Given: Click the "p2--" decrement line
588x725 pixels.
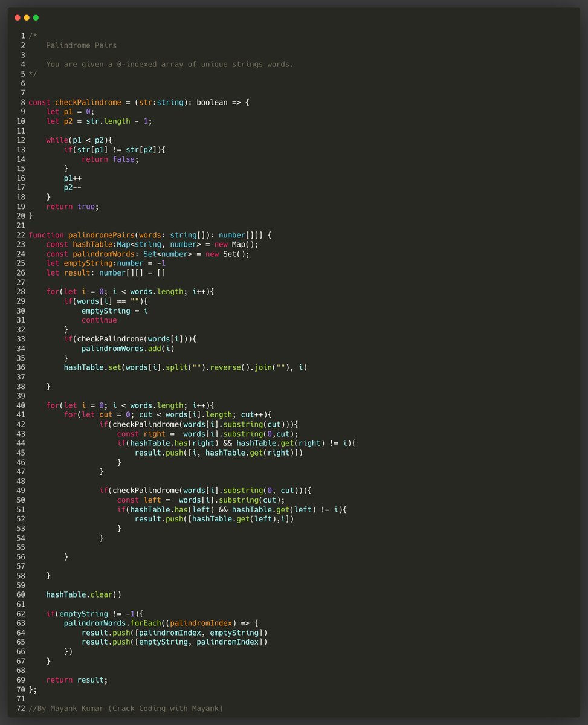Looking at the screenshot, I should pos(73,187).
